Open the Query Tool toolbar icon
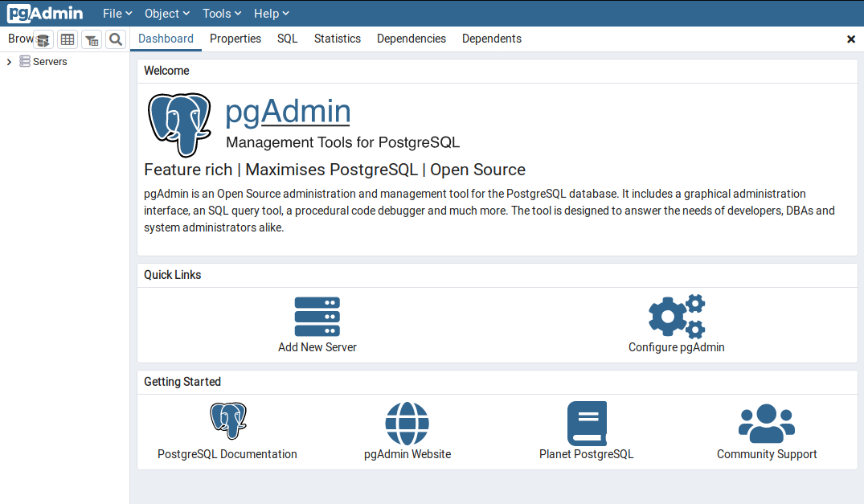 43,39
